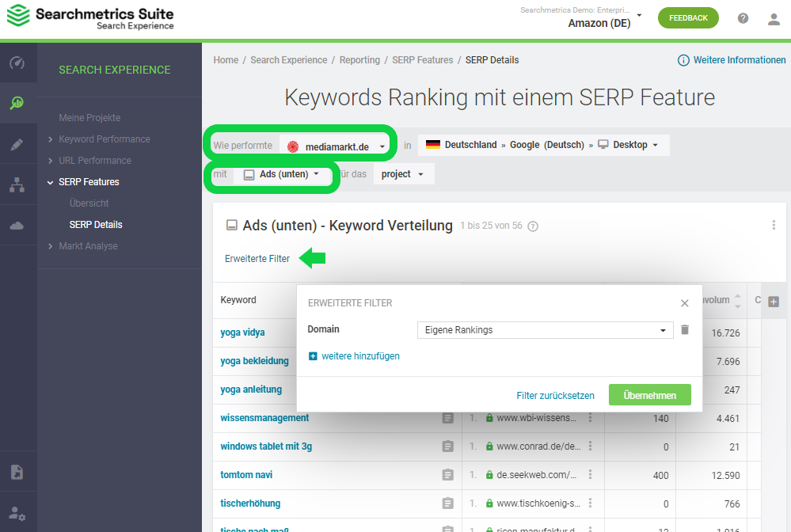
Task: Open the Deutschland Google Desktop selector
Action: coord(543,145)
